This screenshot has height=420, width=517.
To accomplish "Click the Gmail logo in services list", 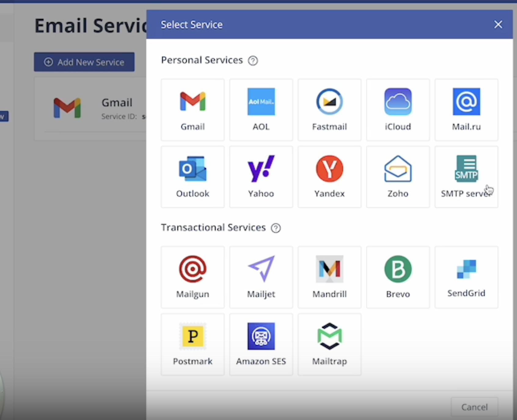I will pos(67,108).
